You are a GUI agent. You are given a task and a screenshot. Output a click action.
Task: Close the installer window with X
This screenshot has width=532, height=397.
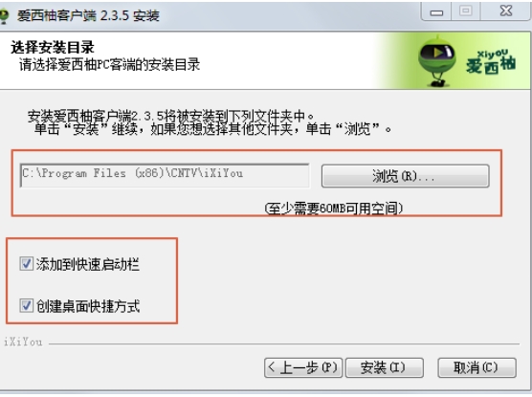pos(506,11)
